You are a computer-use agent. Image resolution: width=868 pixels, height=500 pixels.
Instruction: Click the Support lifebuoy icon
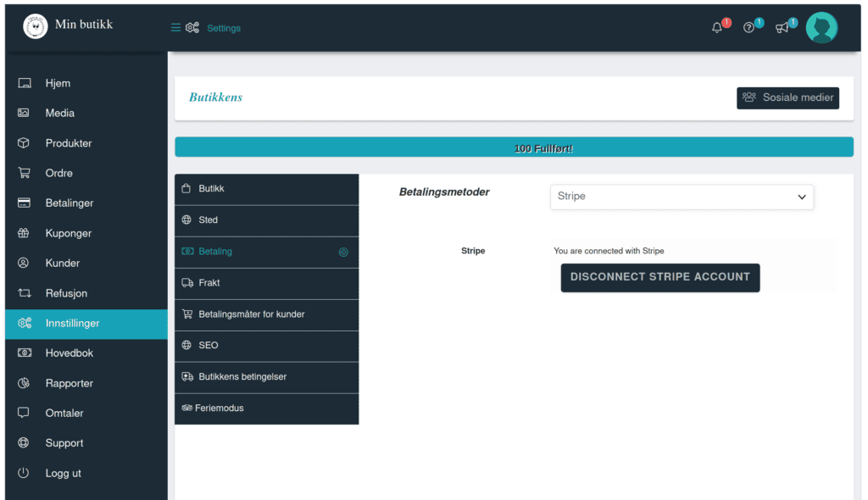[x=23, y=443]
